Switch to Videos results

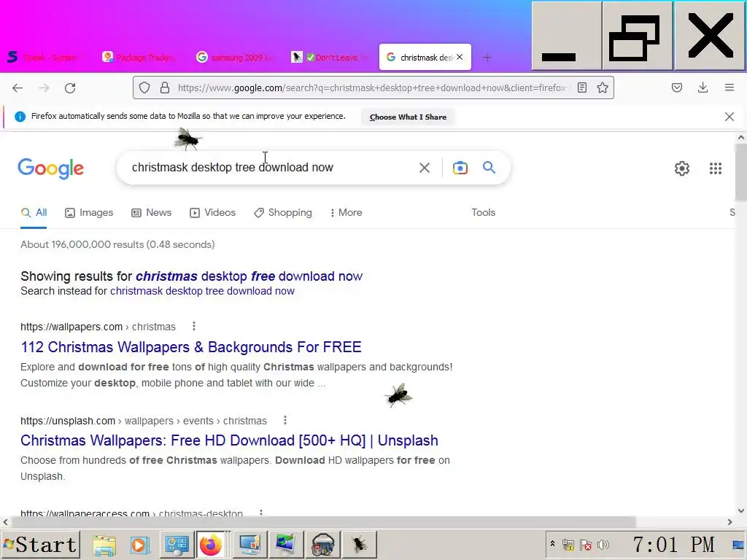[212, 213]
